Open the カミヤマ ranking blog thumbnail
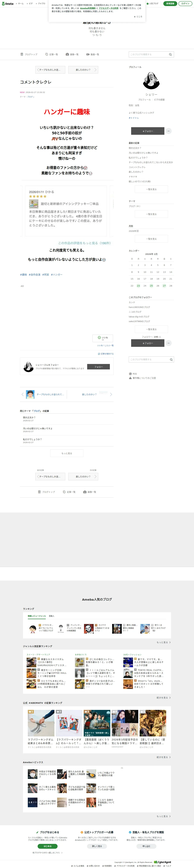Screen dimensions: 194x868 click(89, 629)
